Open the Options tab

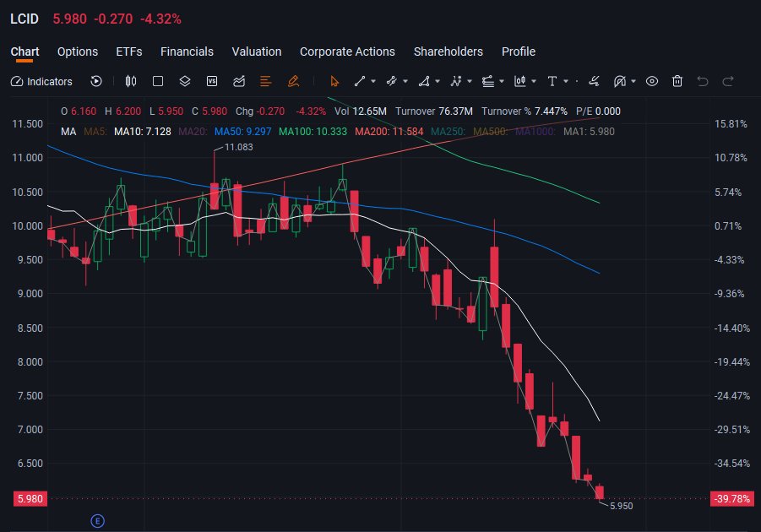[x=78, y=52]
